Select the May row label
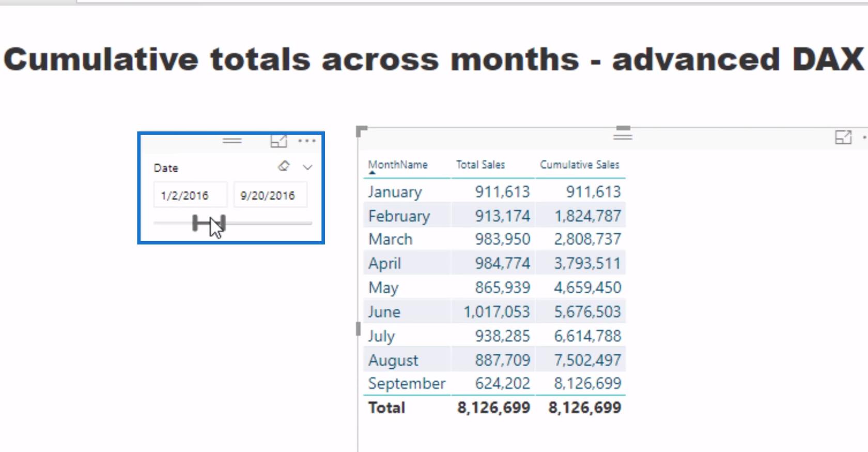Viewport: 868px width, 452px height. [383, 288]
